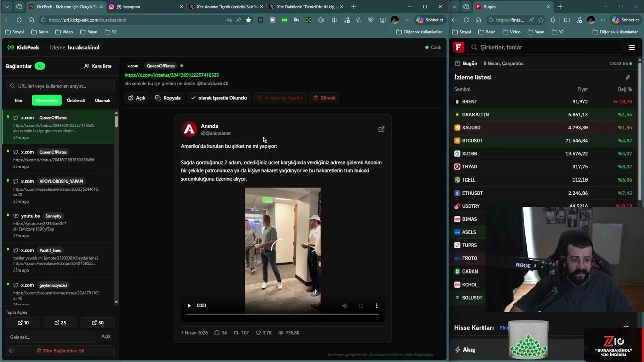Mute the embedded video volume icon
This screenshot has width=644, height=362.
345,305
